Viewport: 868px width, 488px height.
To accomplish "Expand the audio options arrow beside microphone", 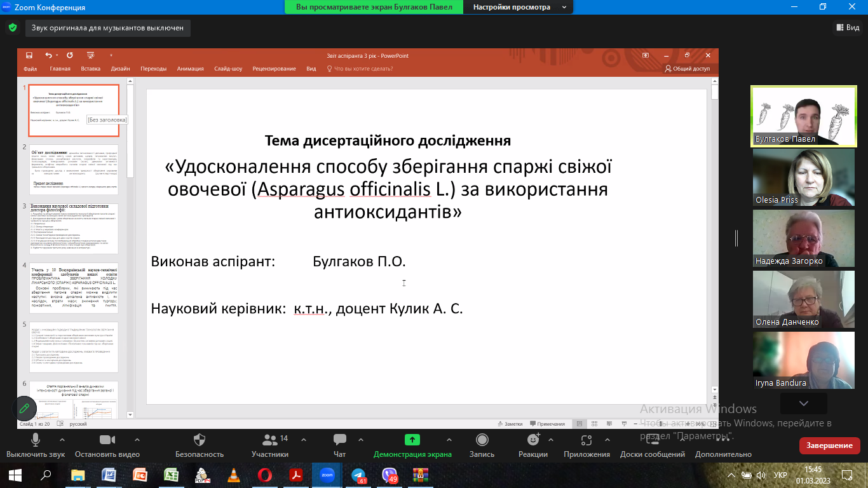I will (x=62, y=439).
